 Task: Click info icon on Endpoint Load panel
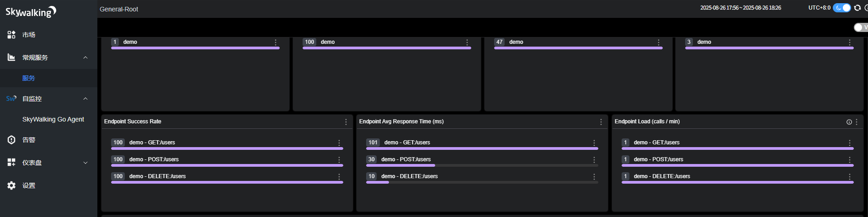click(x=849, y=122)
